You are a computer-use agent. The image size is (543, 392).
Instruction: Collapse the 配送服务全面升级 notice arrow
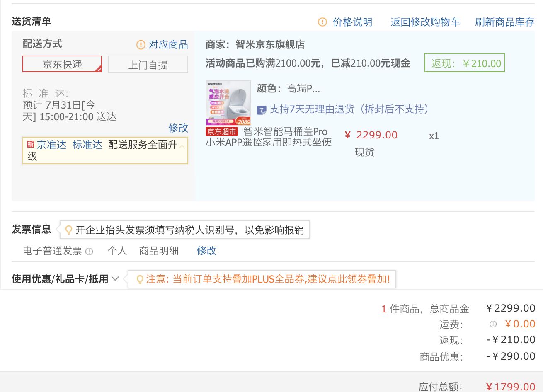[182, 146]
